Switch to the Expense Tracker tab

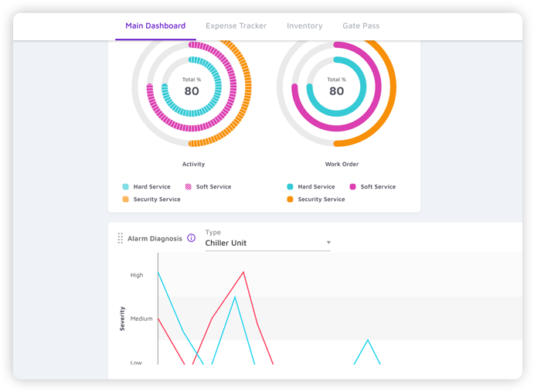(x=236, y=26)
